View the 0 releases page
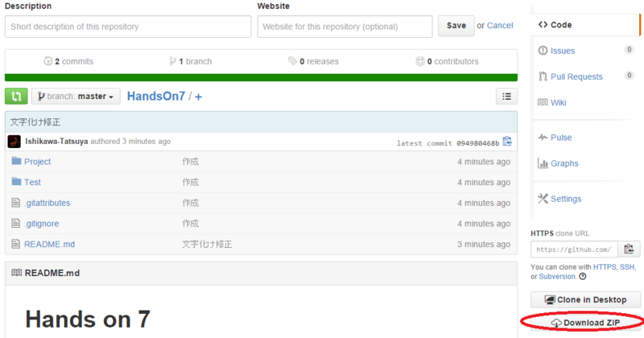 [319, 61]
